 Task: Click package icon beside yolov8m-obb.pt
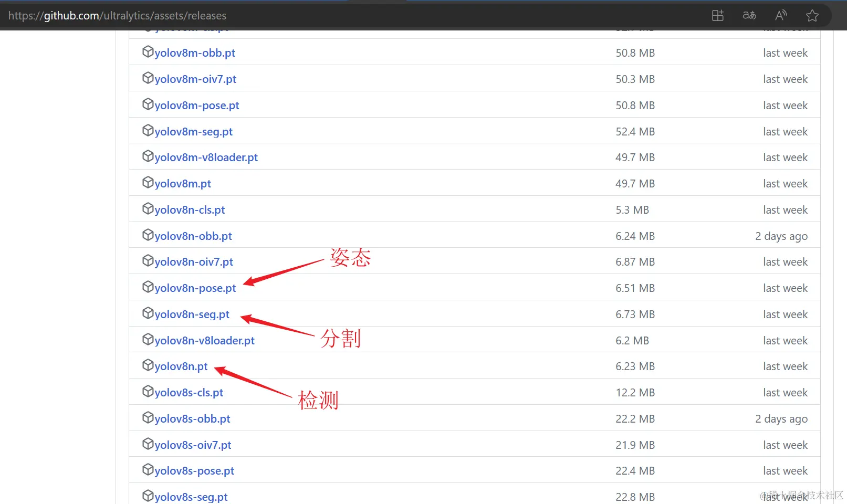(x=148, y=51)
